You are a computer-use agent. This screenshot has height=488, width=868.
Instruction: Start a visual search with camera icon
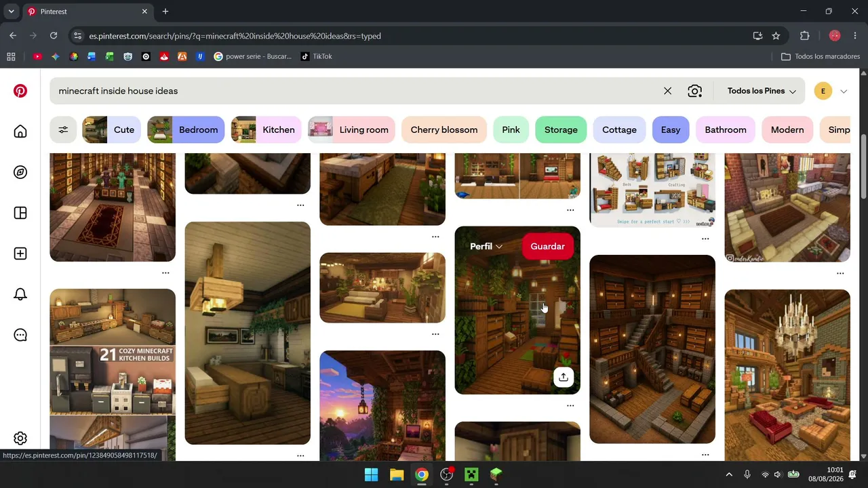(694, 91)
